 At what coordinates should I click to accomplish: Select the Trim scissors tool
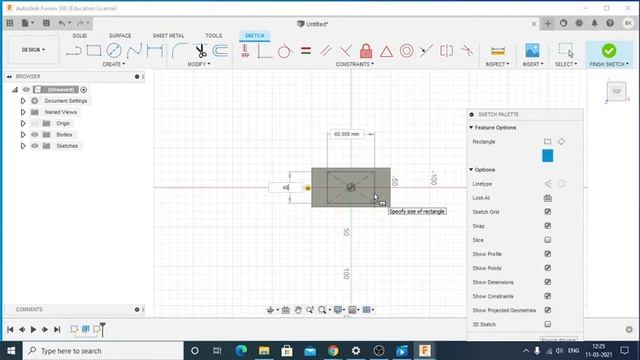[x=200, y=51]
